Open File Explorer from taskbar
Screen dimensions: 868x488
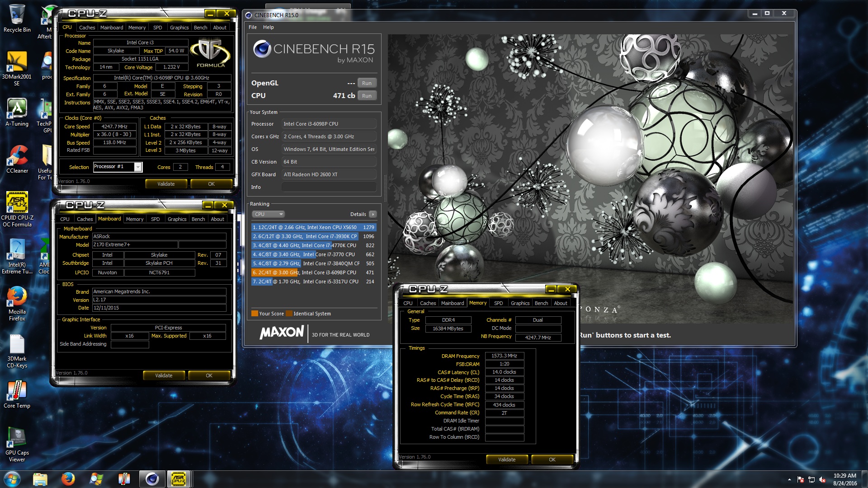[x=40, y=479]
